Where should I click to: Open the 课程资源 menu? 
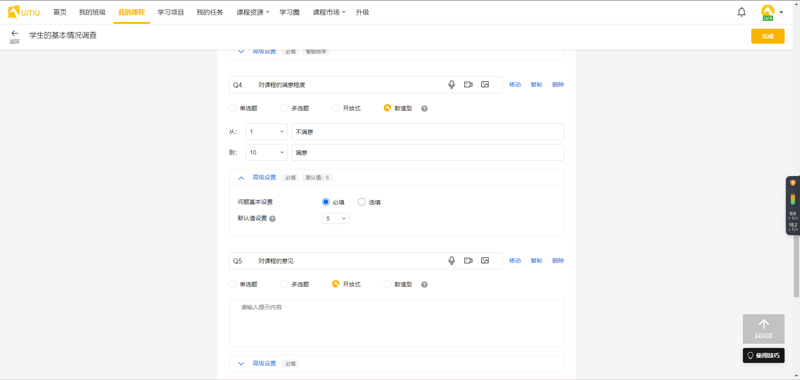tap(253, 12)
